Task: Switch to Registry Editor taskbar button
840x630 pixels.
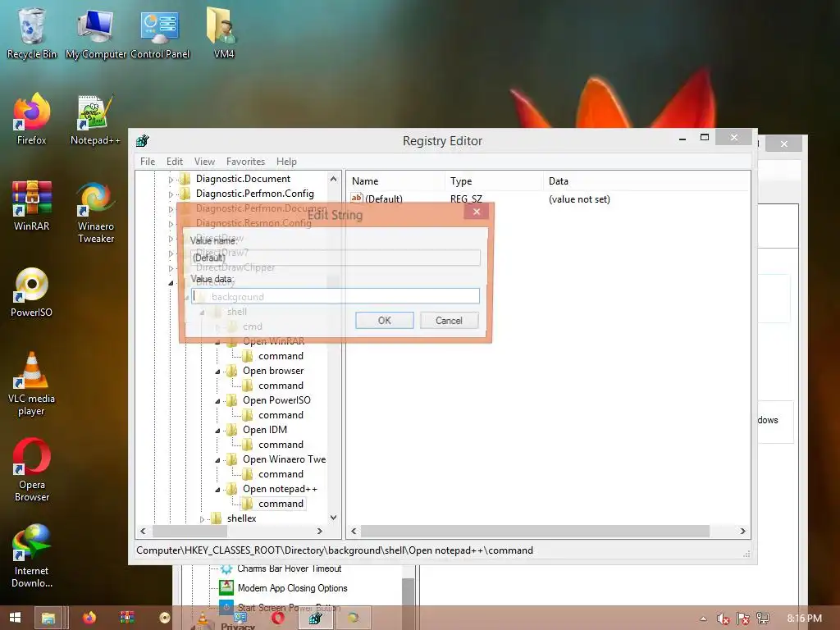Action: [316, 619]
